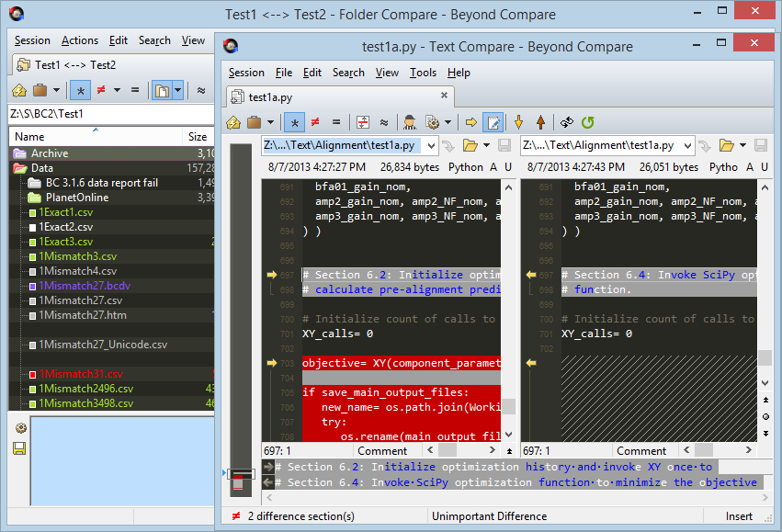Toggle Show Same lines in Text Compare

336,122
